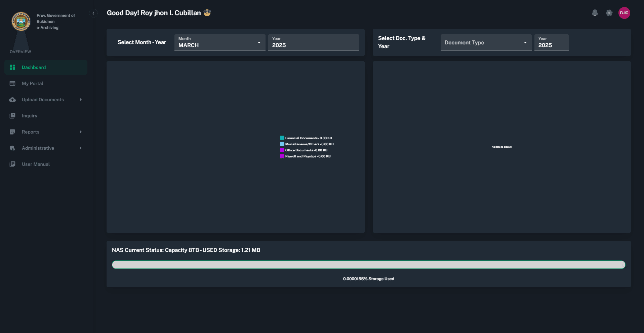644x333 pixels.
Task: Click the Inquiry question mark icon
Action: [x=12, y=116]
